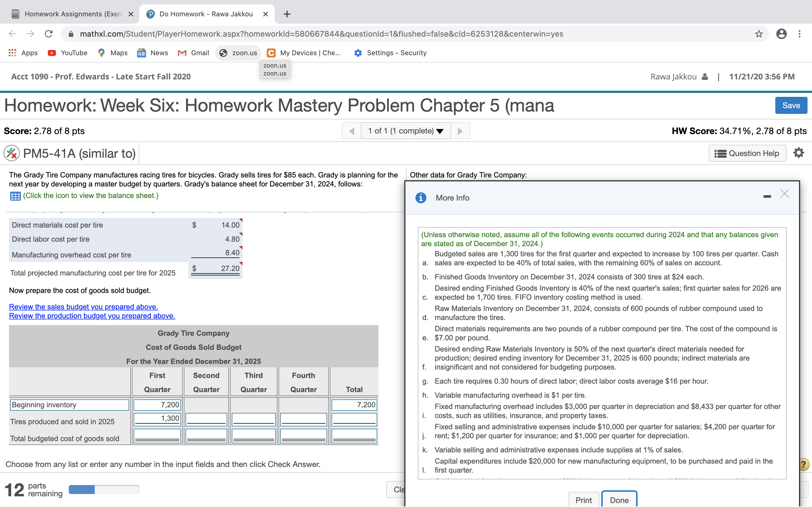
Task: Click the parts remaining progress bar
Action: (x=104, y=490)
